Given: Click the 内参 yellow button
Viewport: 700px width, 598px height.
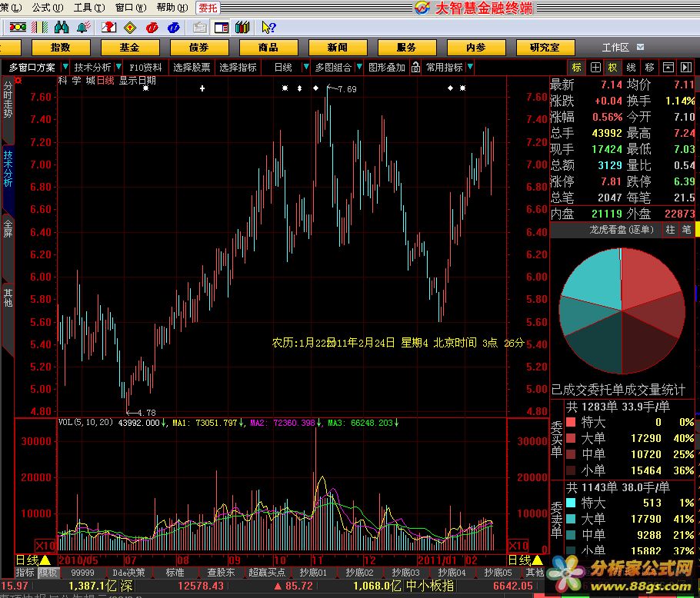Looking at the screenshot, I should coord(476,47).
